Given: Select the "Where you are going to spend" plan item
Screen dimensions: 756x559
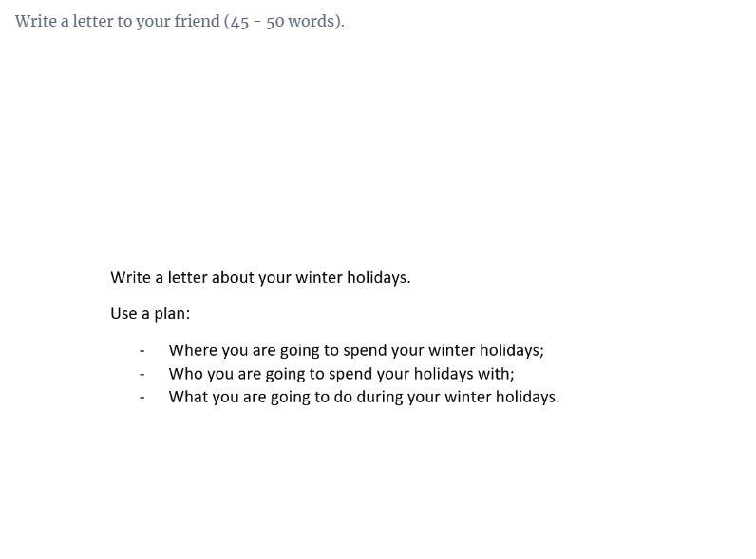Looking at the screenshot, I should point(356,350).
